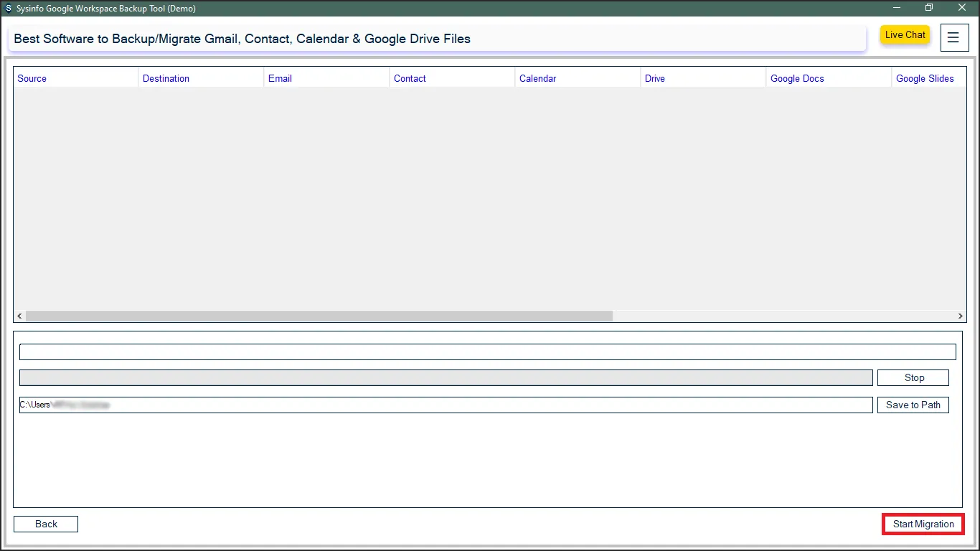This screenshot has height=551, width=980.
Task: Click the Google Slides column header
Action: [x=925, y=79]
